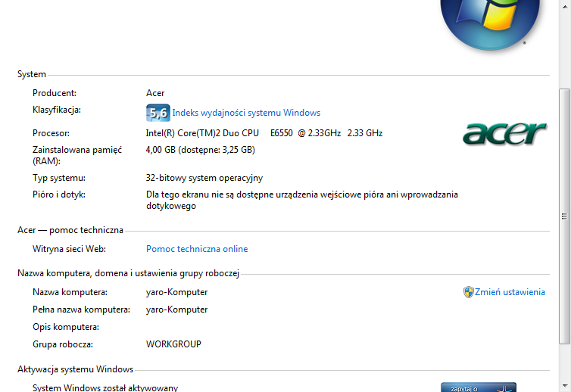The width and height of the screenshot is (571, 392).
Task: Click the 32-bitowy system operacyjny text
Action: (x=204, y=178)
